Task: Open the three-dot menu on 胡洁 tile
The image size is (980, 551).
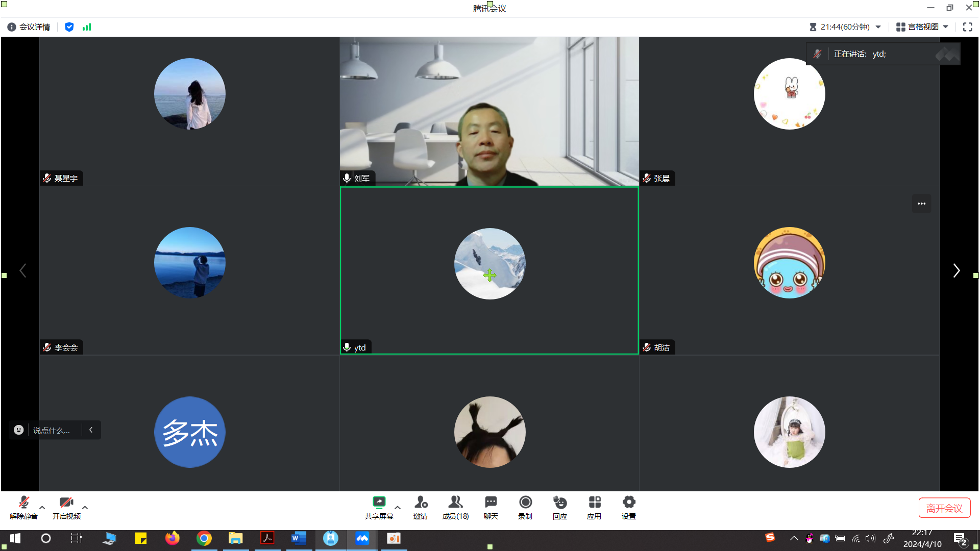Action: pyautogui.click(x=921, y=204)
